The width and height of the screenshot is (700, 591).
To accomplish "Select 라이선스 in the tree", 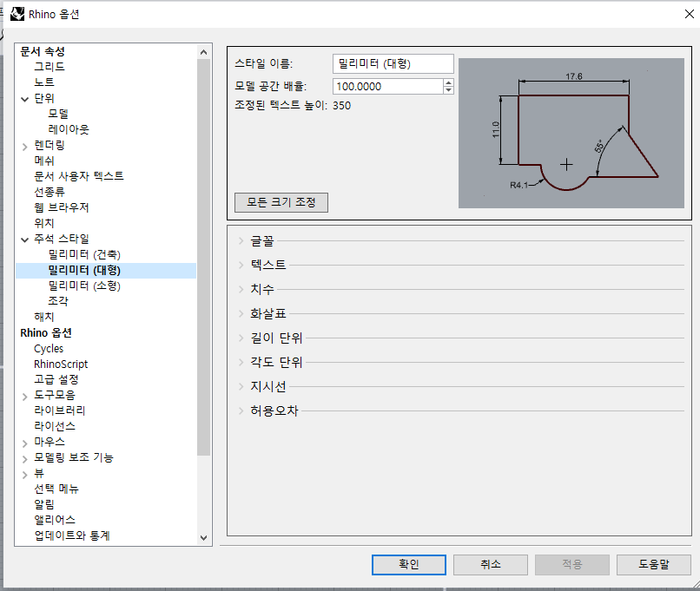I will (x=55, y=426).
